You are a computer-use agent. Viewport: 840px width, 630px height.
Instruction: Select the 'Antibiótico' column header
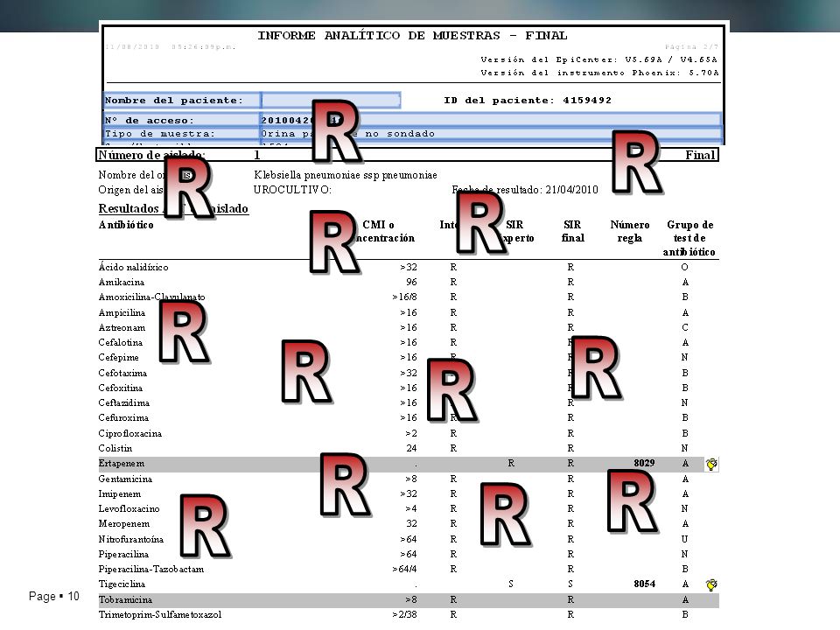tap(126, 225)
